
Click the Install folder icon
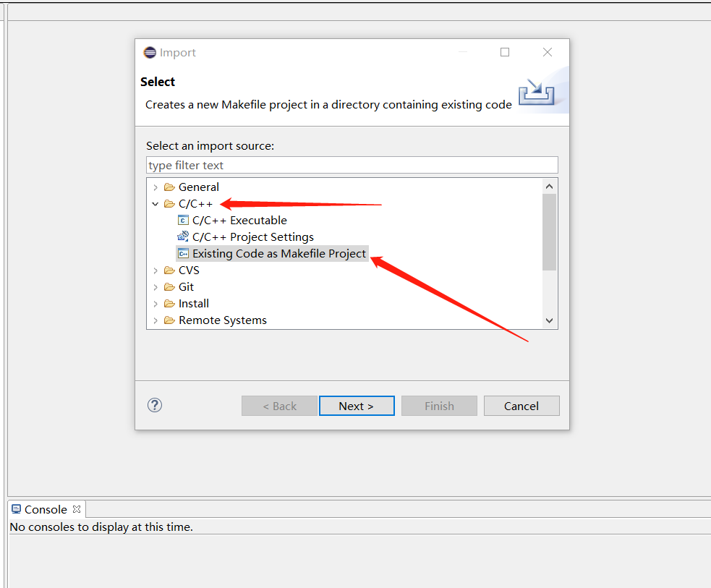pyautogui.click(x=169, y=304)
